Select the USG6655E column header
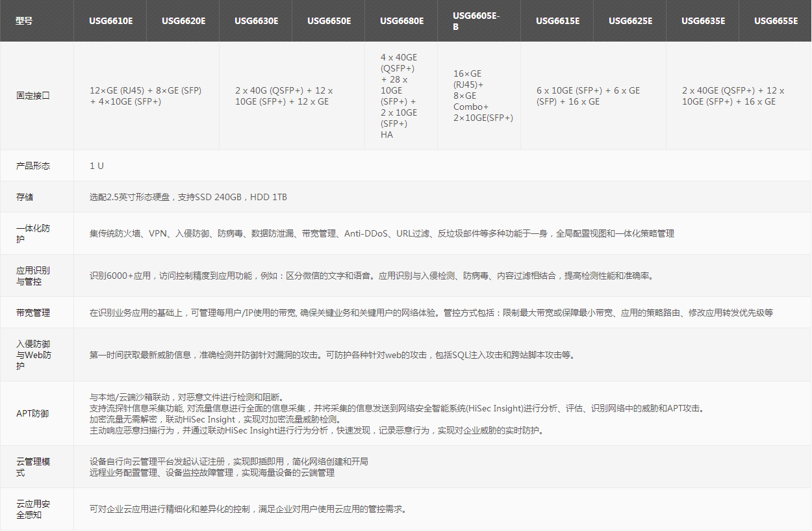812x531 pixels. point(776,21)
